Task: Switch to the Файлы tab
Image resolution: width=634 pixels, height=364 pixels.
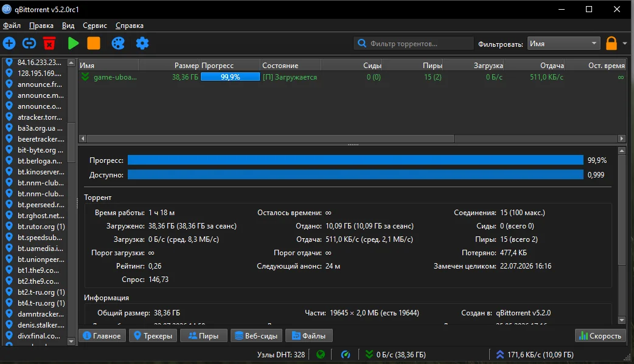Action: 309,335
